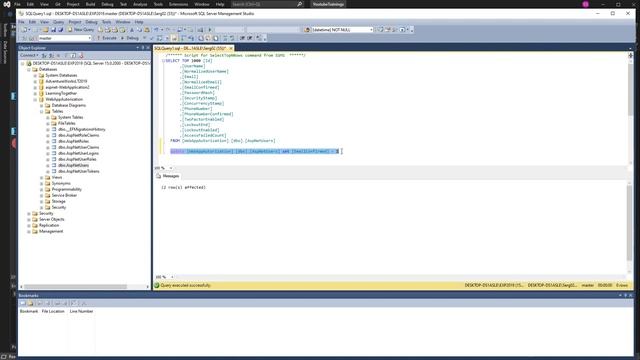Select the Synonyms folder
The width and height of the screenshot is (640, 360).
click(61, 183)
